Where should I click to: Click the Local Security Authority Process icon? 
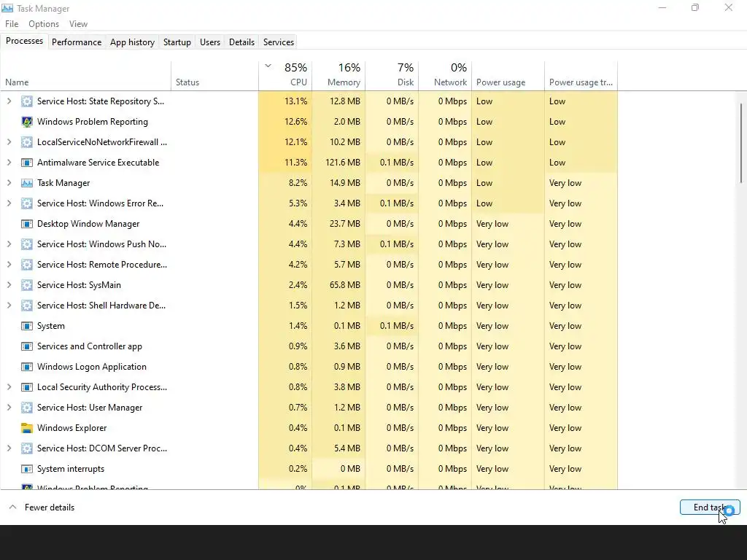[27, 388]
